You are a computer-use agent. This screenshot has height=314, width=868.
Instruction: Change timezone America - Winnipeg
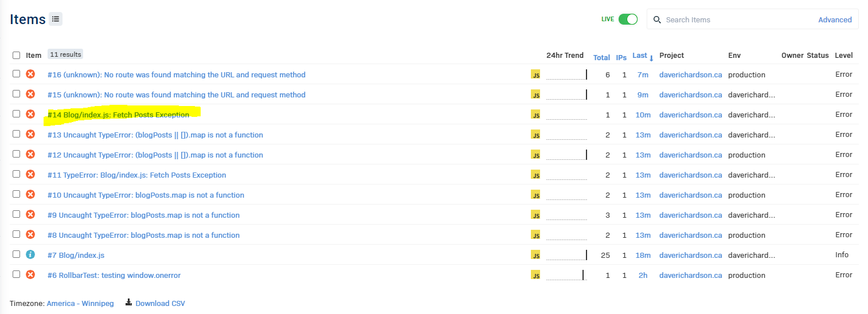coord(80,303)
